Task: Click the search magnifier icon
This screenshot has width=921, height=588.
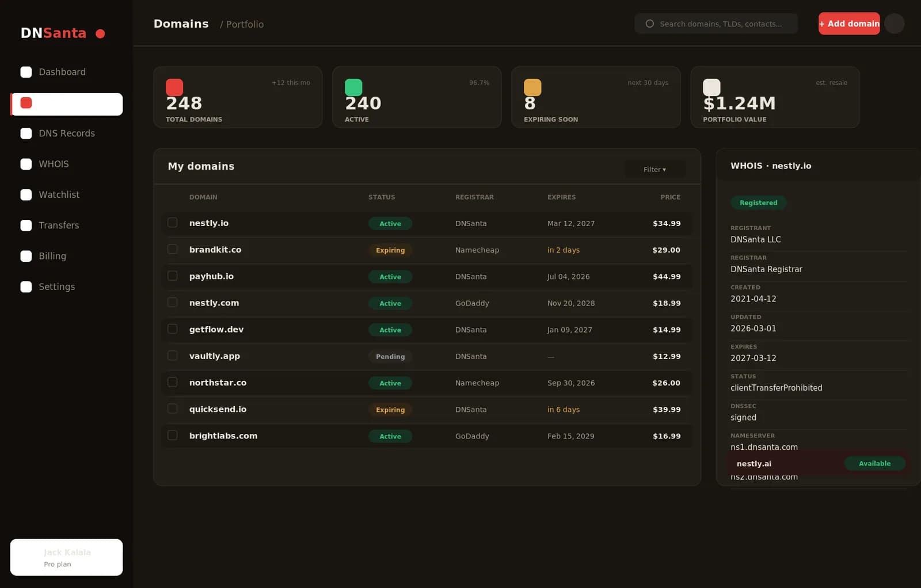Action: pos(650,24)
